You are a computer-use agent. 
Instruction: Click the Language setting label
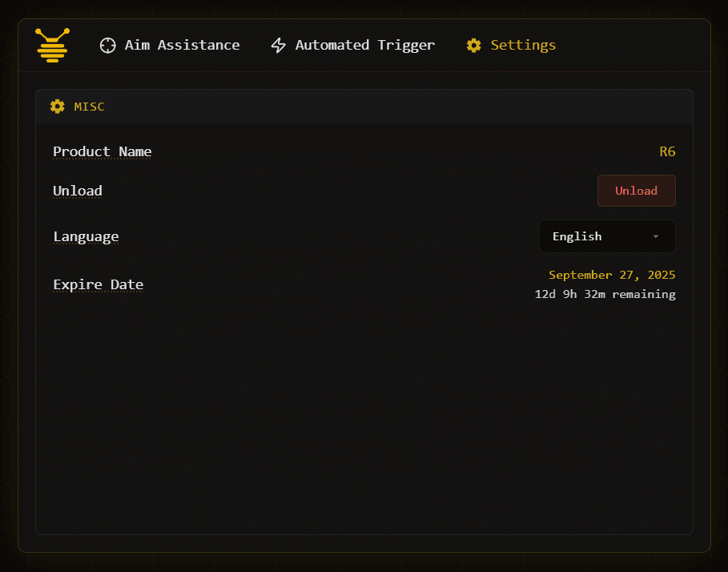(x=86, y=236)
